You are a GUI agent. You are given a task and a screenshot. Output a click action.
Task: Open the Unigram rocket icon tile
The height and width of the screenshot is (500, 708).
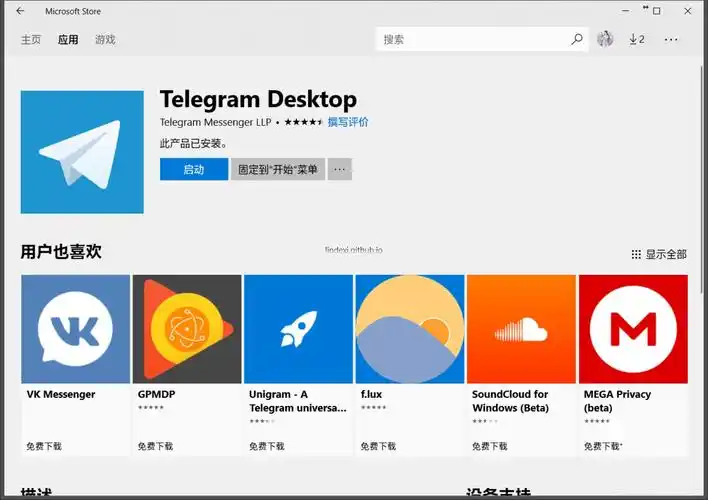298,329
